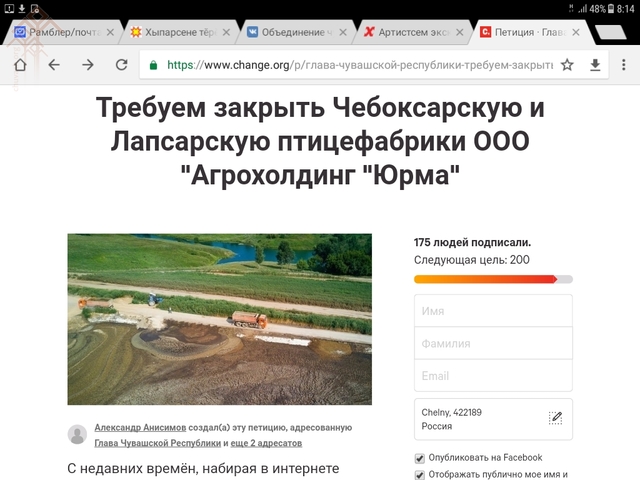Click the pencil icon to edit location
Screen dimensions: 640x480
tap(556, 418)
